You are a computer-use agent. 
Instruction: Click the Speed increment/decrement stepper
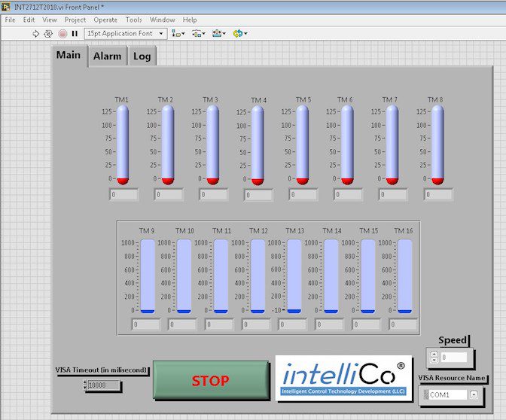tap(432, 358)
